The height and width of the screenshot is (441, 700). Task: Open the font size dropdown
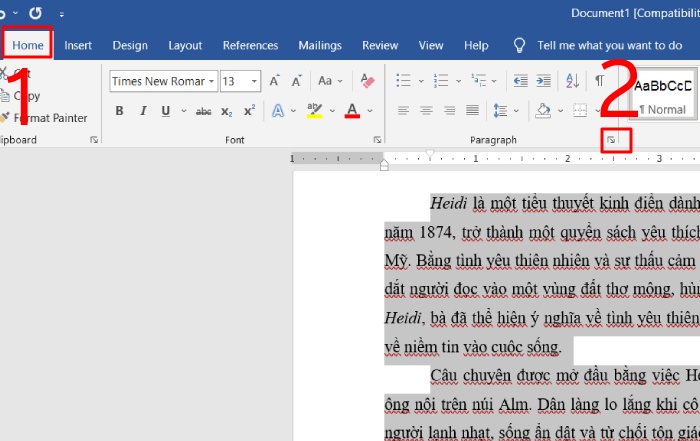tap(254, 81)
